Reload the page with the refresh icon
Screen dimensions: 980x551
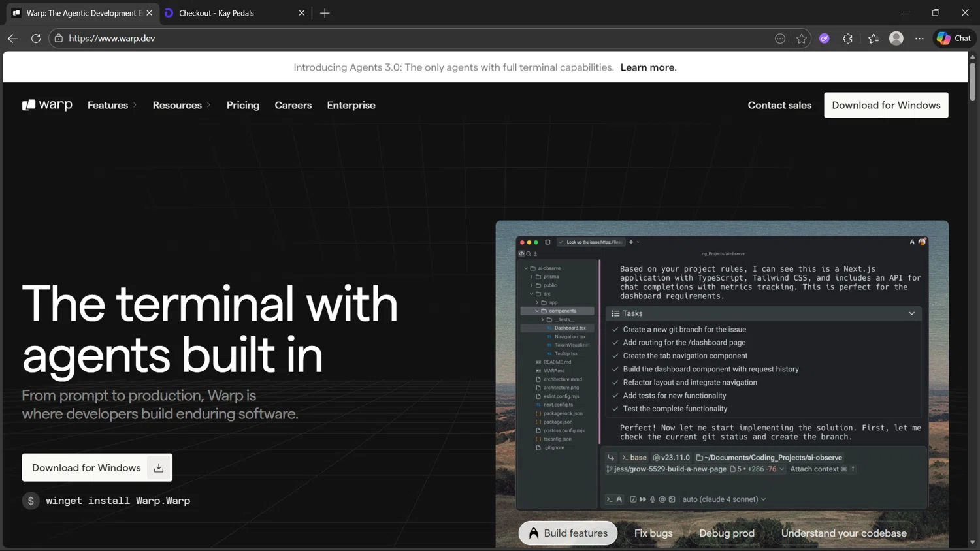36,39
